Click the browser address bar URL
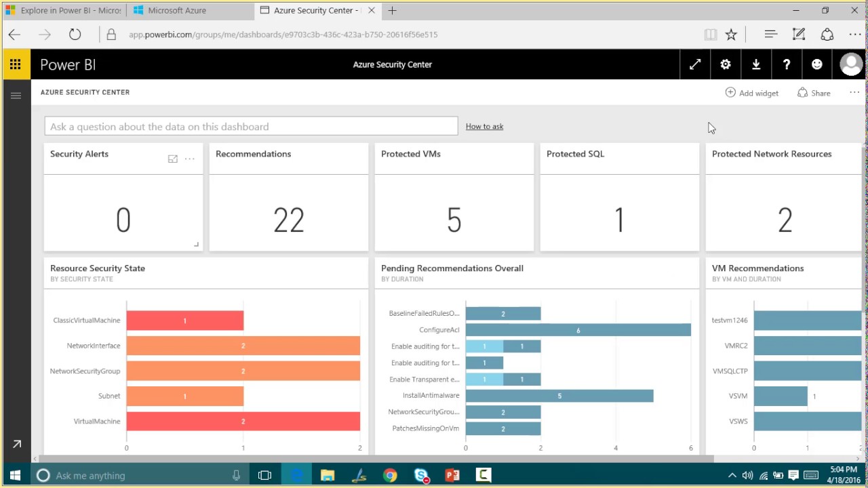 click(283, 35)
